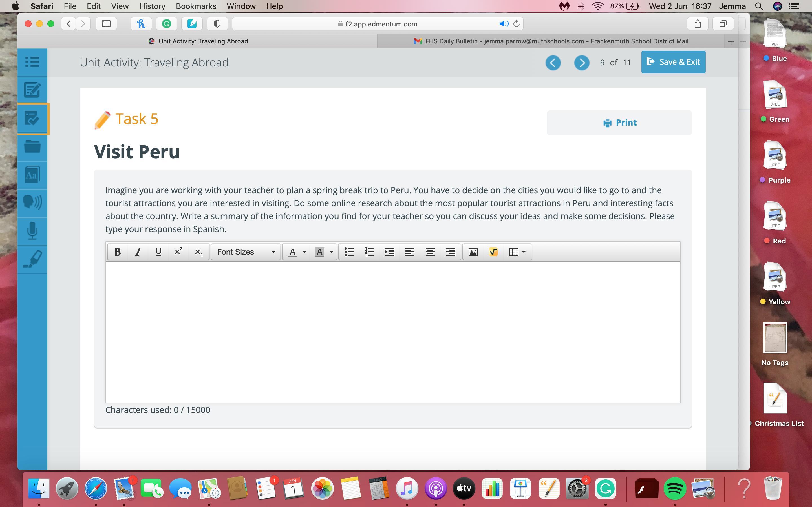Open the dictionary tool in sidebar
This screenshot has width=812, height=507.
32,175
